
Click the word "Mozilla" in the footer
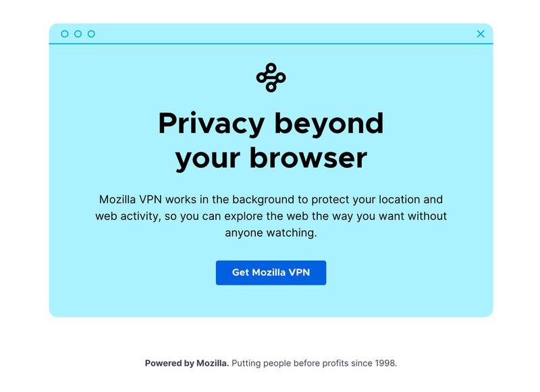tap(211, 363)
